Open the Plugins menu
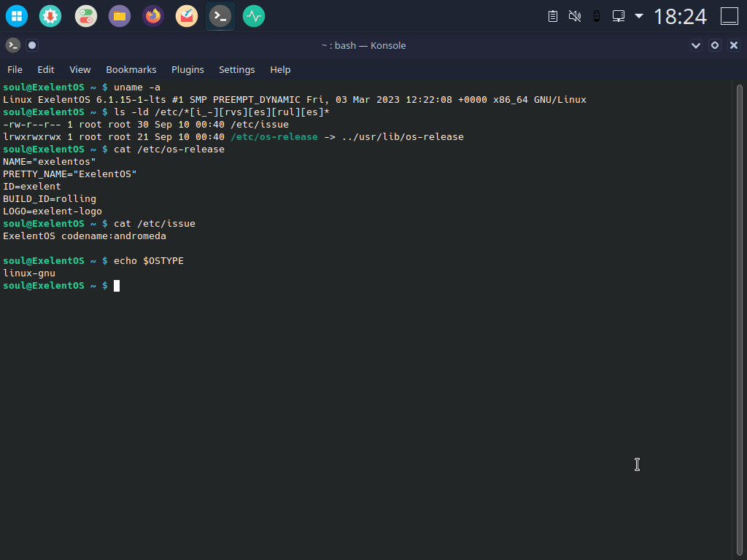 [x=187, y=69]
